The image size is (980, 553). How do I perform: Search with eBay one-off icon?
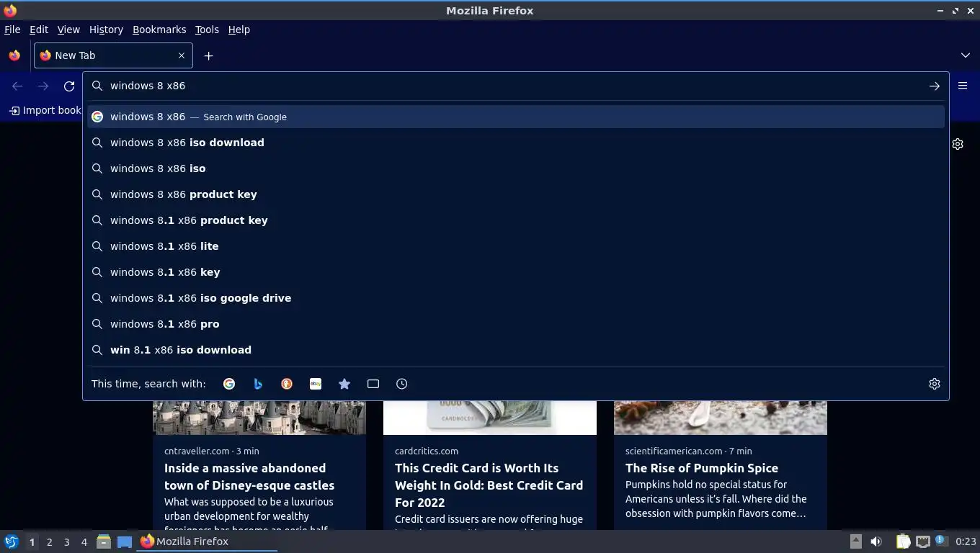point(316,384)
